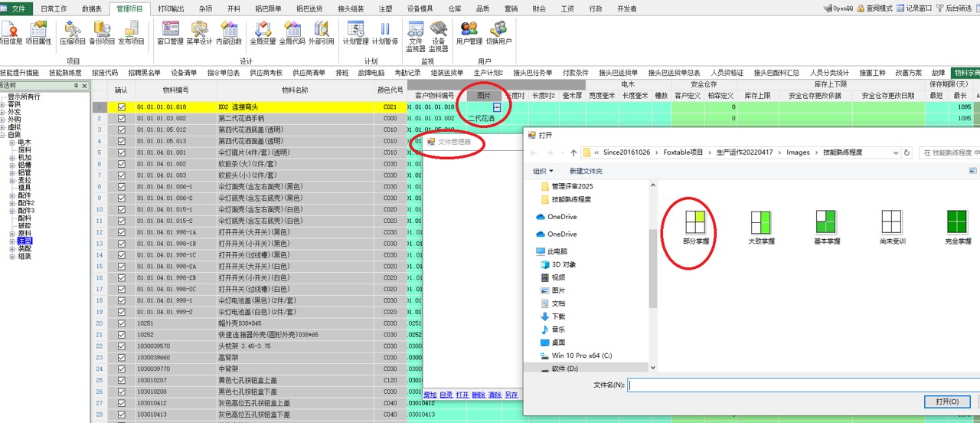Viewport: 980px width, 423px height.
Task: Click 新建文件夹 in Open dialog
Action: (586, 171)
